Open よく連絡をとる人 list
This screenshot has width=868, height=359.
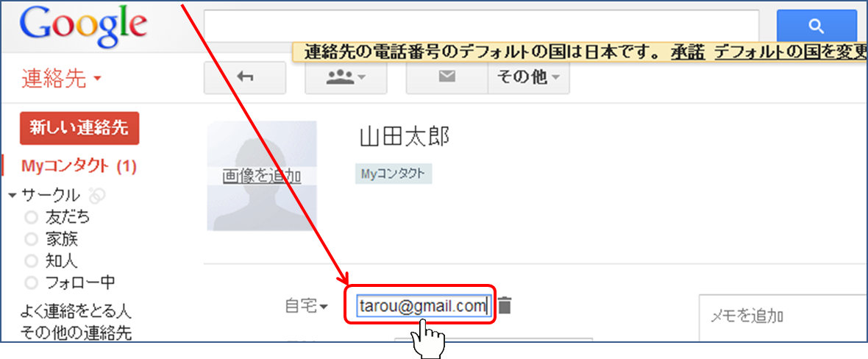pyautogui.click(x=76, y=311)
